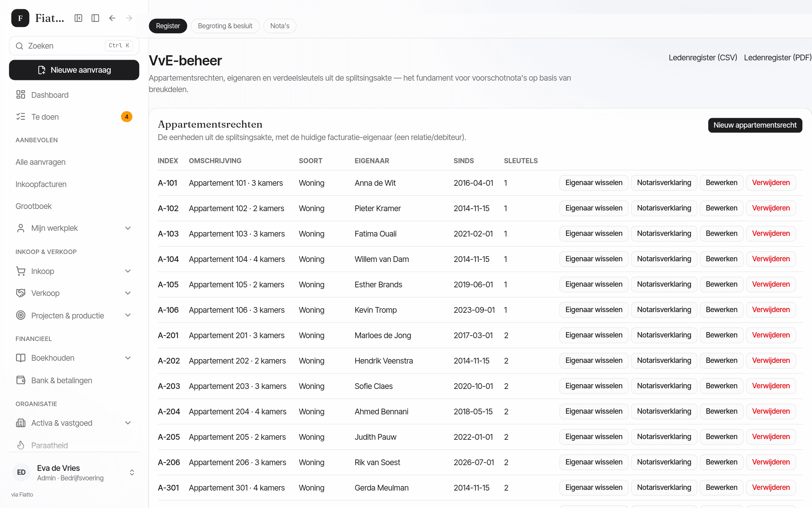The image size is (812, 508).
Task: Click the search magnifier icon
Action: 19,46
